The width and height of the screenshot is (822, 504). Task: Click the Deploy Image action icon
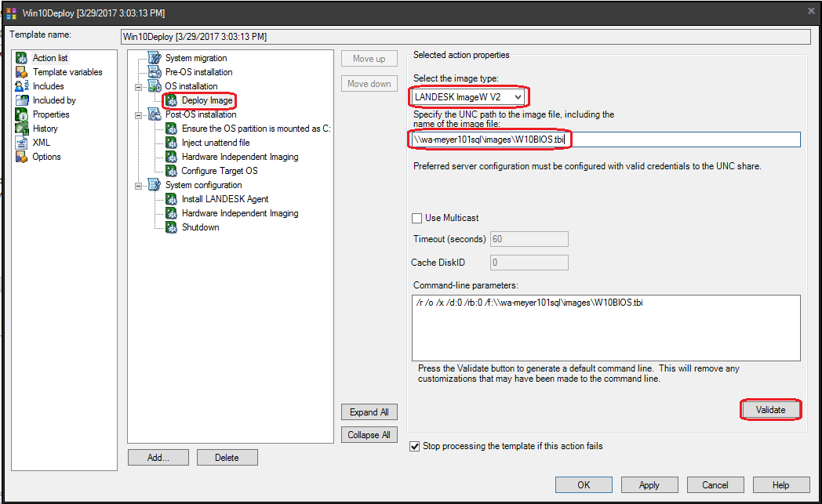click(x=172, y=100)
